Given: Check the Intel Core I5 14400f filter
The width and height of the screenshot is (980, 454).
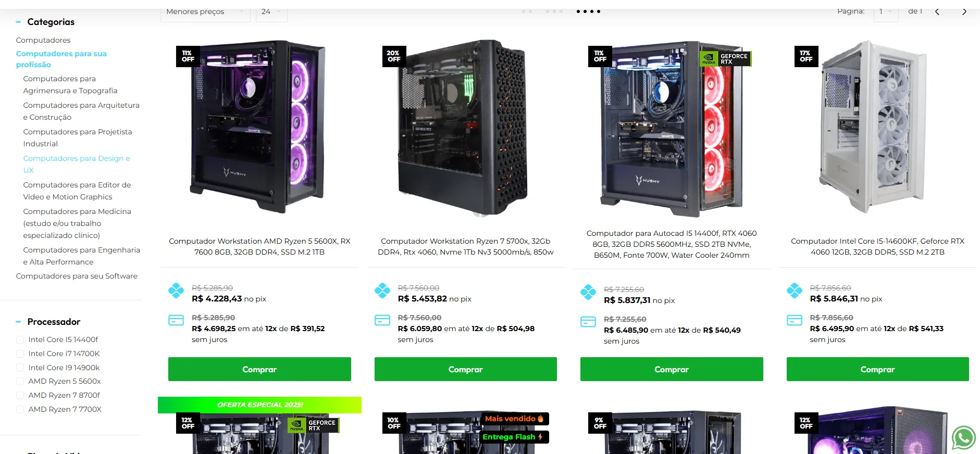Looking at the screenshot, I should (x=20, y=340).
